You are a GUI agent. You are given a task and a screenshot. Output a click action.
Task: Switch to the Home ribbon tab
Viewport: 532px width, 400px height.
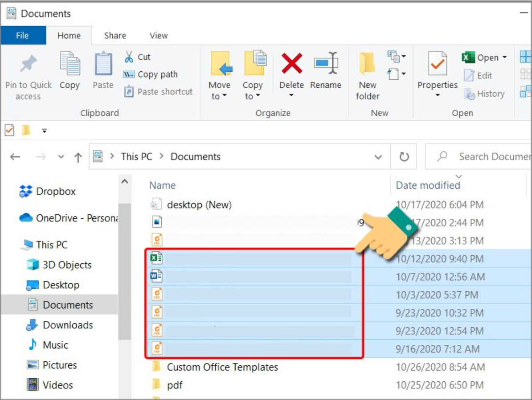69,35
